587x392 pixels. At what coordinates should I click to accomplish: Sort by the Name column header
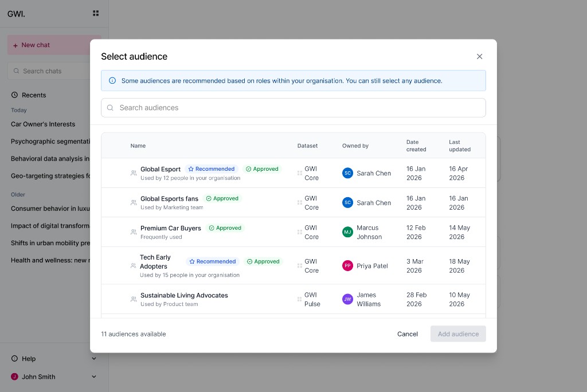tap(138, 146)
